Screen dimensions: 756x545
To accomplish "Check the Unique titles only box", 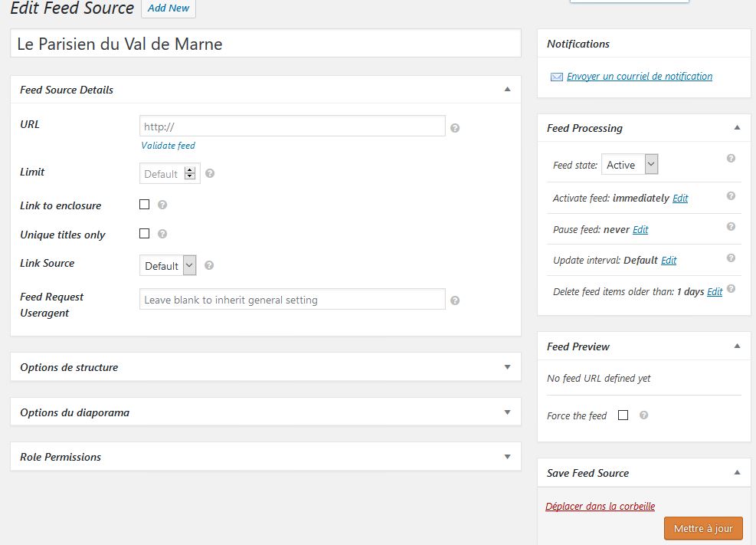I will pyautogui.click(x=144, y=234).
